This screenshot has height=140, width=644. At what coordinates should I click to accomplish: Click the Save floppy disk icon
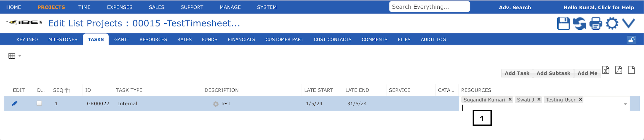coord(563,23)
